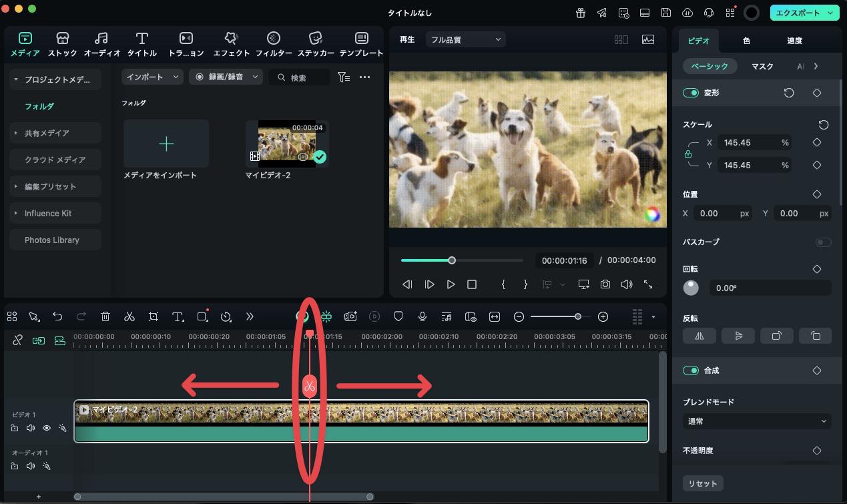Screen dimensions: 847x504
Task: Open the フル品質 playback quality dropdown
Action: pyautogui.click(x=465, y=39)
